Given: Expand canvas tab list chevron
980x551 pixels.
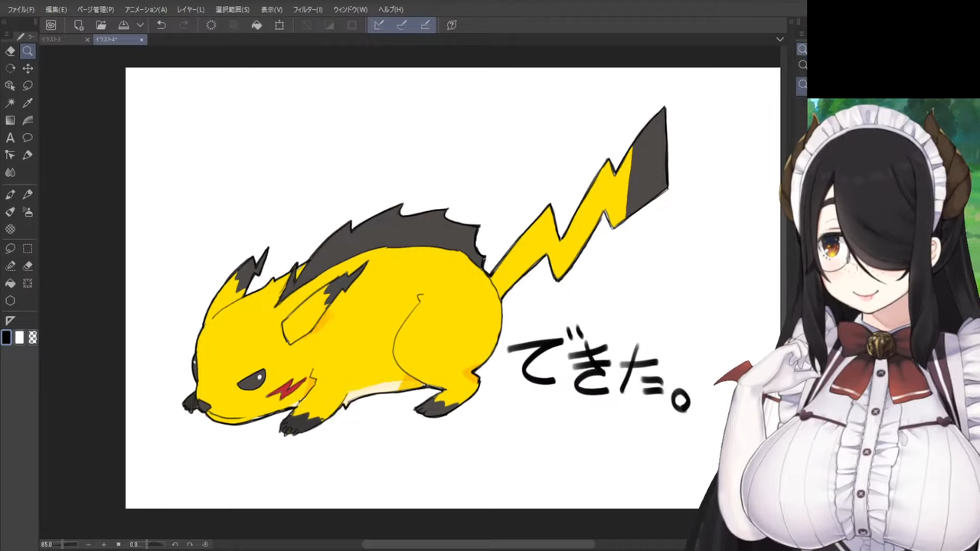Looking at the screenshot, I should point(780,40).
